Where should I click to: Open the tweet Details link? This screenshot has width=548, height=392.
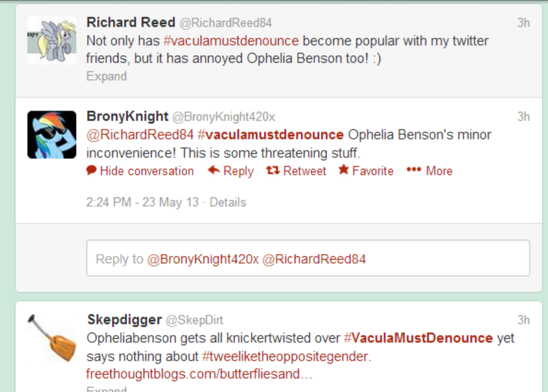coord(228,202)
